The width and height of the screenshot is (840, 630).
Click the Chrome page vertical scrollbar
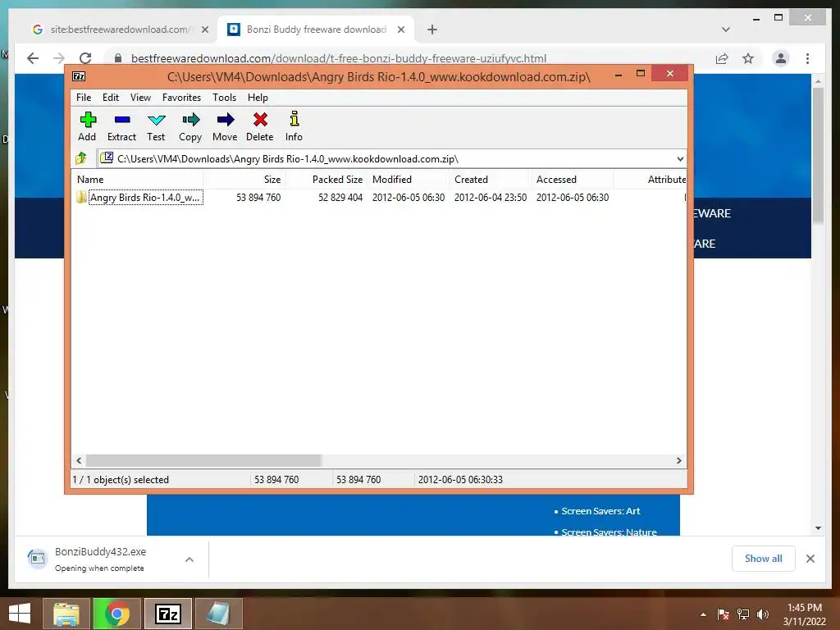818,155
